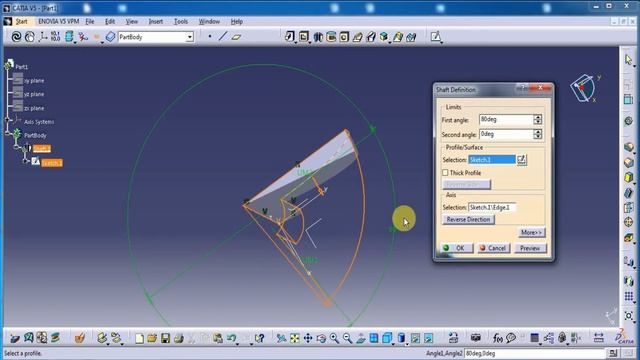The image size is (640, 360).
Task: Select the Line reference element icon
Action: pyautogui.click(x=222, y=37)
